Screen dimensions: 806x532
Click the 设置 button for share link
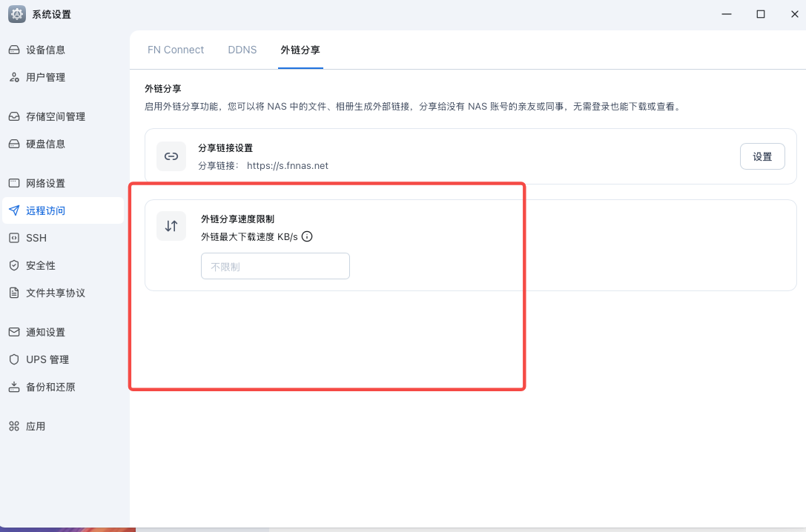point(762,156)
